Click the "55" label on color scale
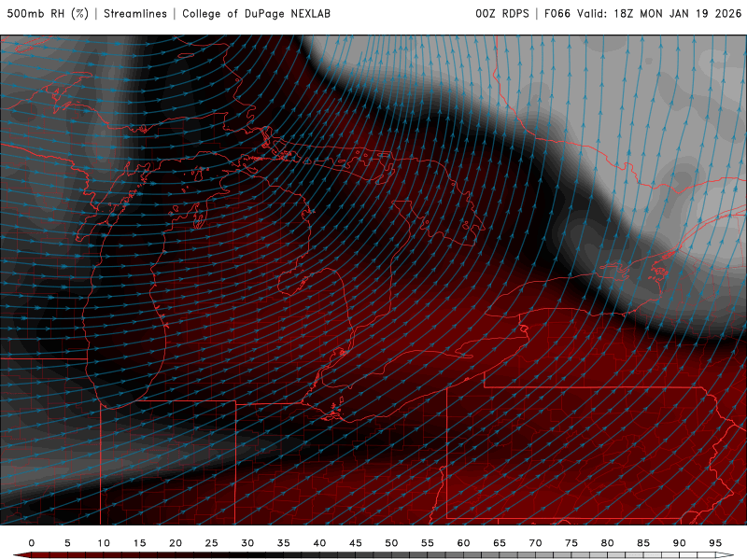This screenshot has height=560, width=747. coord(428,543)
